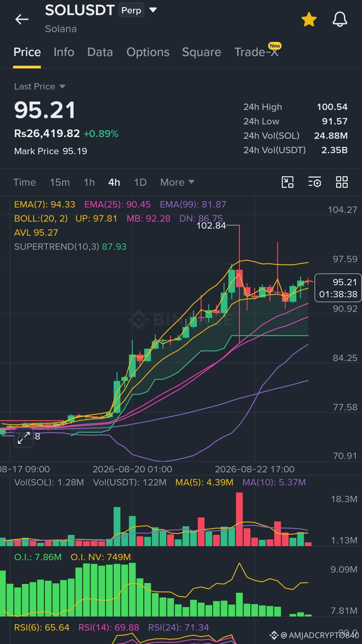Click the tallest red volume bar

(239, 519)
